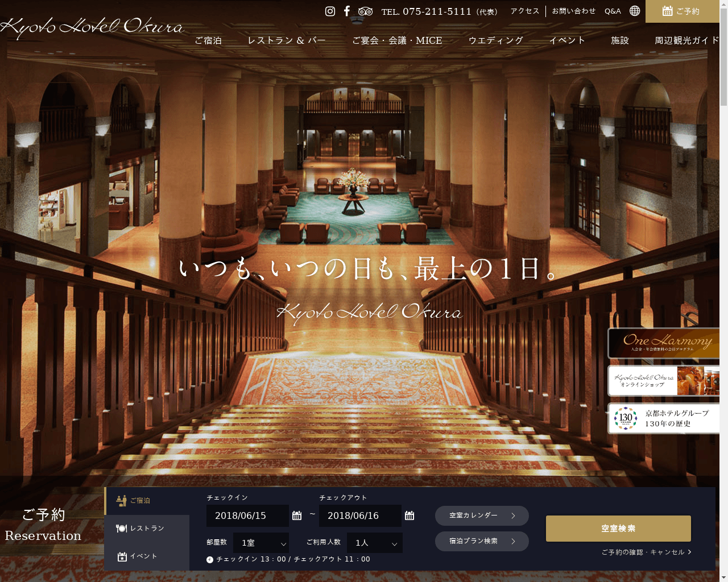728x582 pixels.
Task: Open the One Harmony membership banner
Action: coord(664,343)
